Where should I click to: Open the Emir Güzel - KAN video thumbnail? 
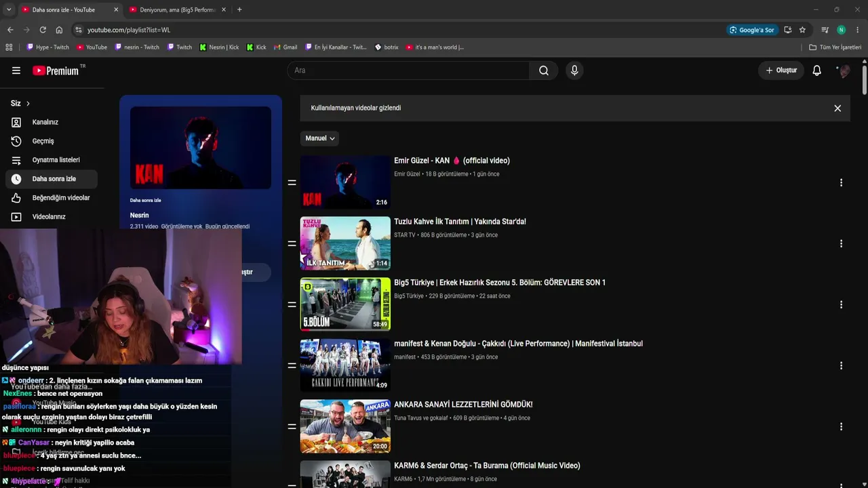click(x=345, y=182)
